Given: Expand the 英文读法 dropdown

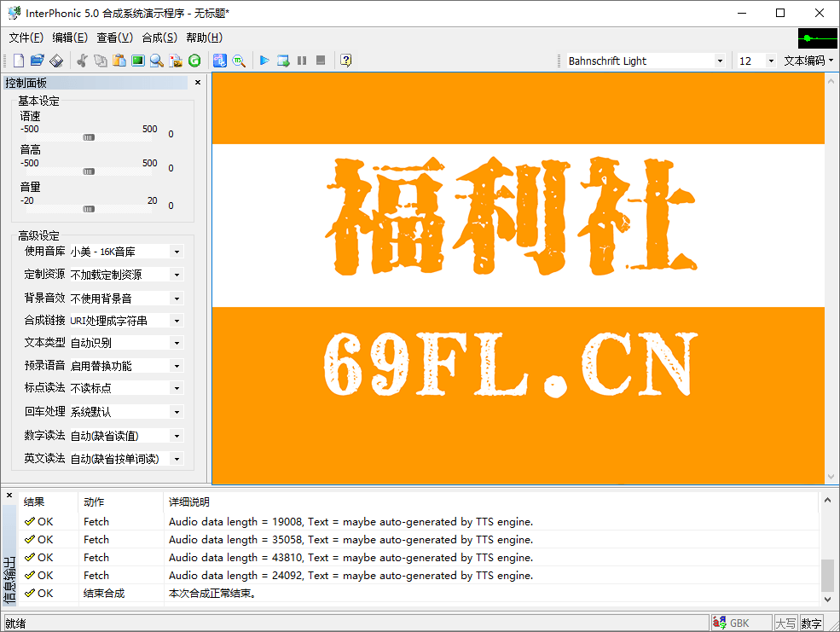Looking at the screenshot, I should coord(177,459).
